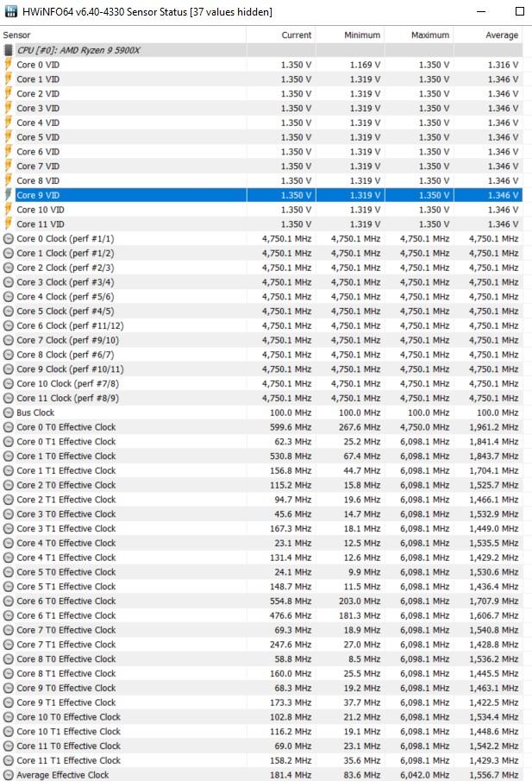Click the clock icon beside Core 6 Clock (perf #11/12)
The height and width of the screenshot is (781, 532).
coord(8,325)
